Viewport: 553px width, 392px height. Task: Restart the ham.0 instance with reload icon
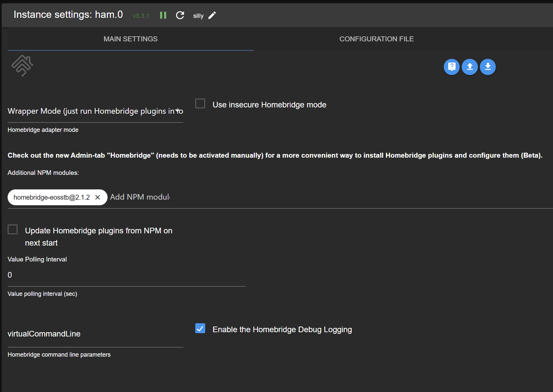pyautogui.click(x=180, y=15)
